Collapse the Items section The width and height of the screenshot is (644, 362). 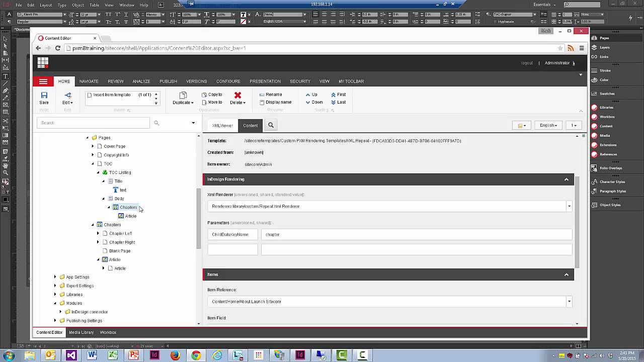[x=566, y=275]
